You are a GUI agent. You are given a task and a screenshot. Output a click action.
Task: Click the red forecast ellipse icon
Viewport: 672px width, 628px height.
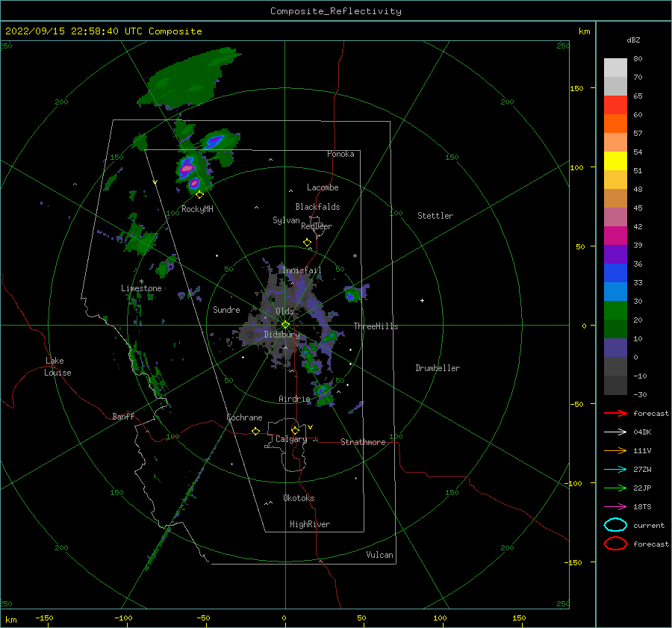(615, 544)
